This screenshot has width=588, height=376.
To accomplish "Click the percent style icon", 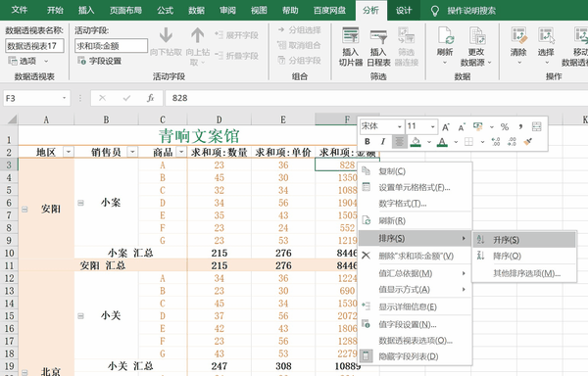I will pos(505,127).
